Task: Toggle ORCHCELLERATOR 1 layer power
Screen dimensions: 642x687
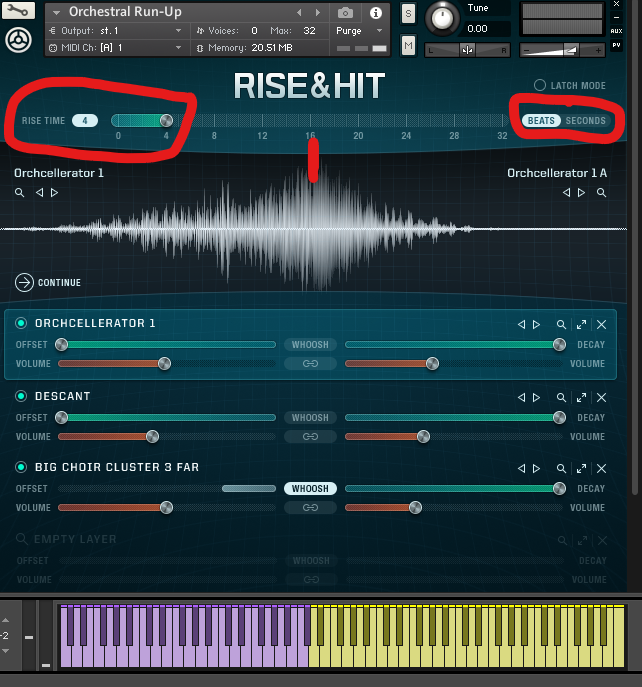Action: [21, 323]
